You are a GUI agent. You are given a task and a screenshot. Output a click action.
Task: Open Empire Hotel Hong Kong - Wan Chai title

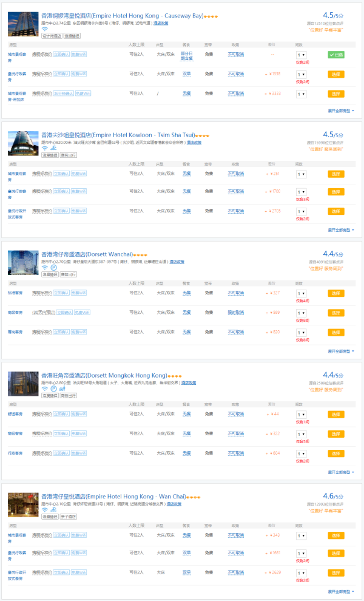(x=113, y=497)
